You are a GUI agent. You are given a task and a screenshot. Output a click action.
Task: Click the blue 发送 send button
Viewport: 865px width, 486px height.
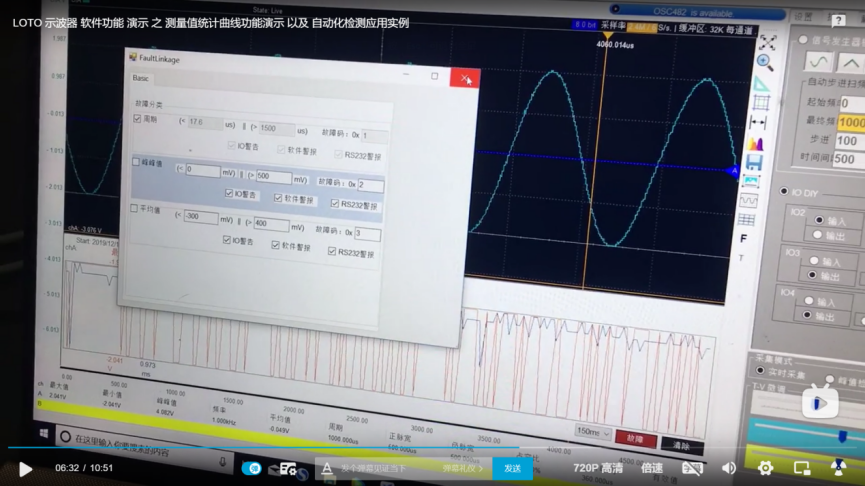coord(512,468)
